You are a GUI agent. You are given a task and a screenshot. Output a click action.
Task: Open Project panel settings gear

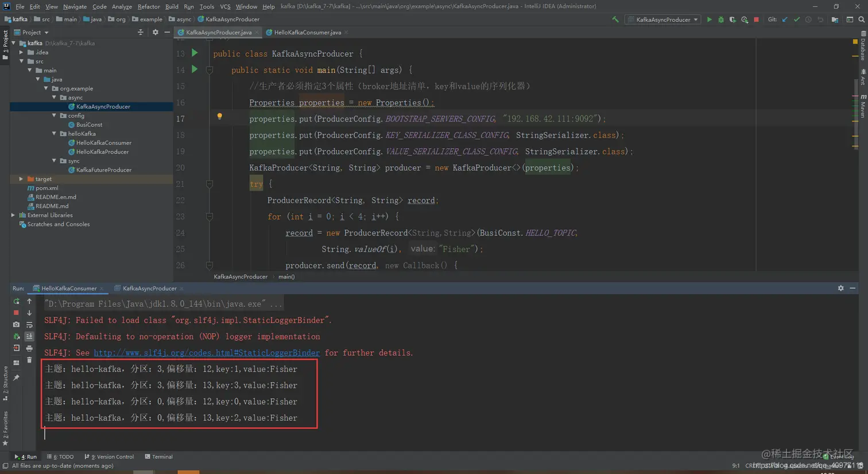pyautogui.click(x=155, y=32)
